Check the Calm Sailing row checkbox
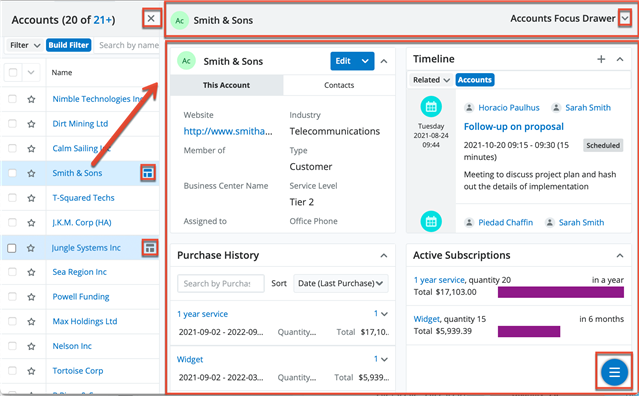 pyautogui.click(x=13, y=148)
